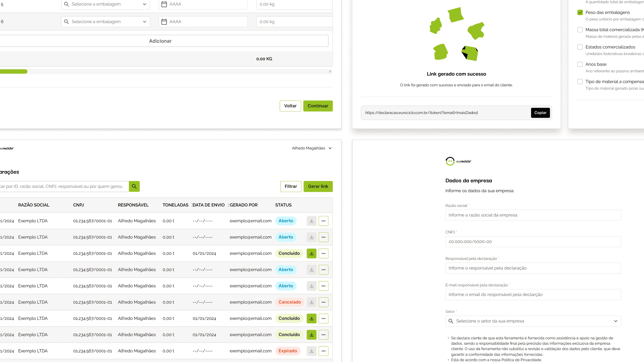
Task: Enable the Anos base checkbox
Action: (x=580, y=64)
